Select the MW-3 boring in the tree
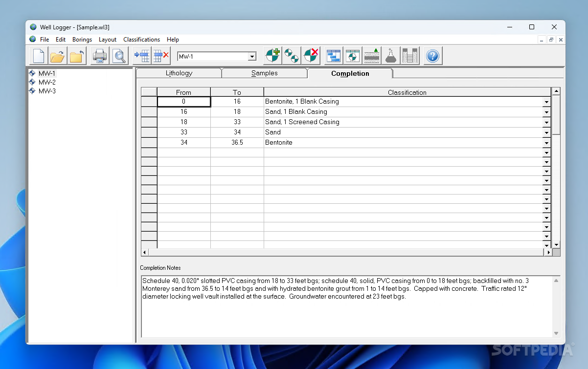The image size is (588, 369). tap(47, 91)
